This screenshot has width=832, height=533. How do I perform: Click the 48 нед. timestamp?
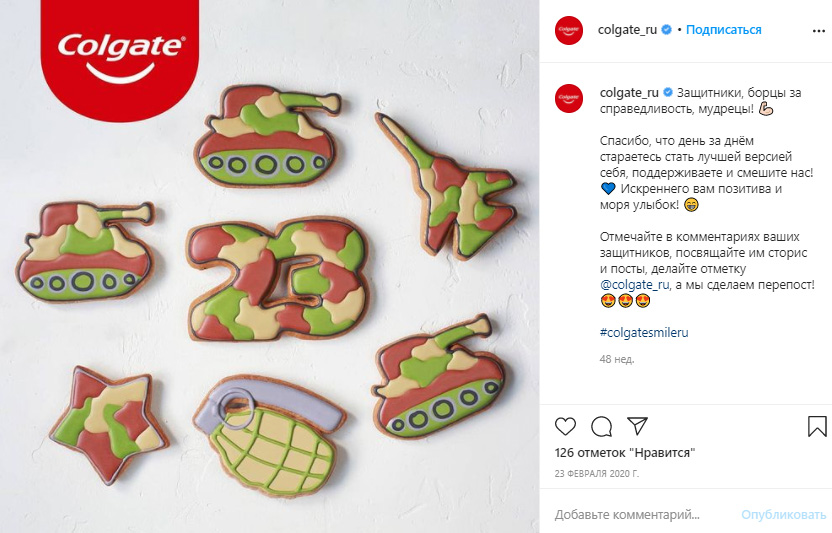(617, 359)
